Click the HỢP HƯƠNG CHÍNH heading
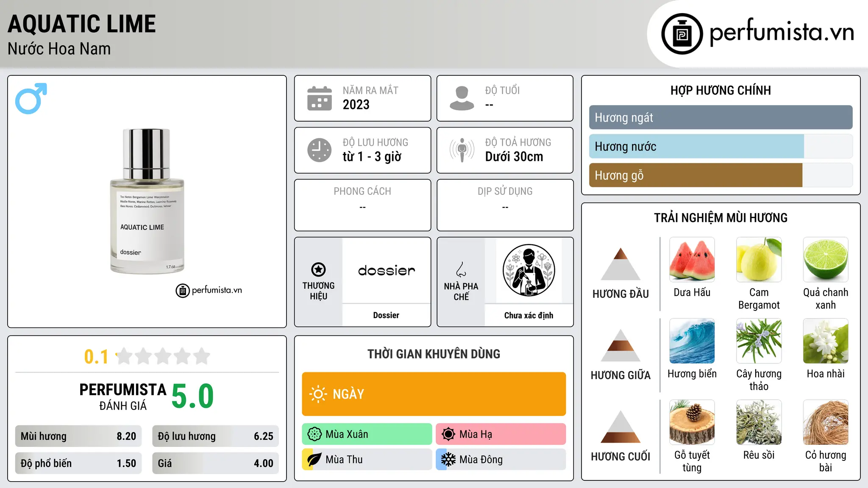Screen dimensions: 868x488 pos(721,90)
